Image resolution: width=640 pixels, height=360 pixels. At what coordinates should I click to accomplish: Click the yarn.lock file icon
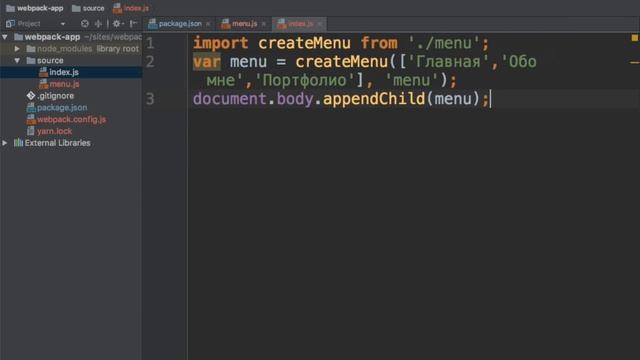pos(31,131)
